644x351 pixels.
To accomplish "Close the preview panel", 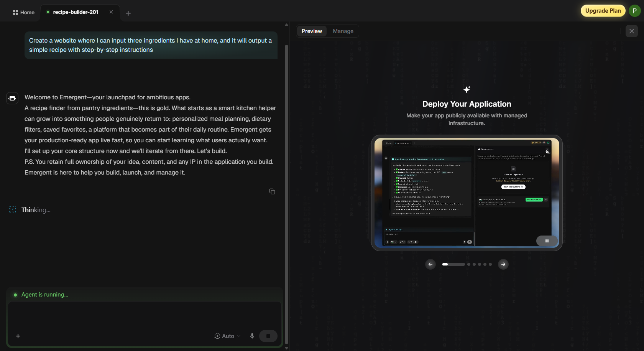I will (x=632, y=31).
